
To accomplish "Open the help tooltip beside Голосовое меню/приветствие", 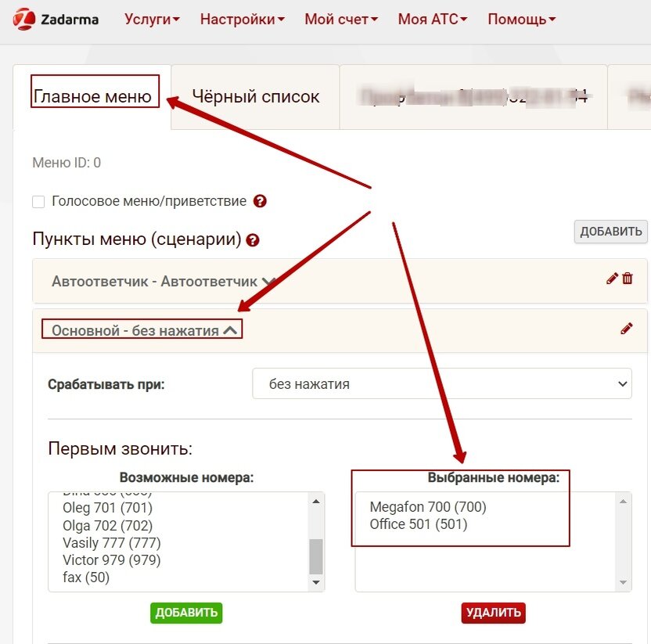I will pos(260,201).
